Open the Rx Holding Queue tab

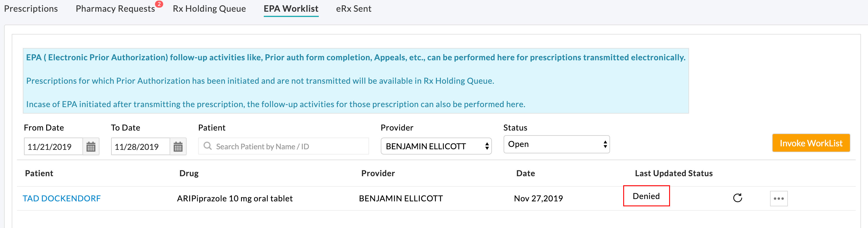tap(209, 9)
